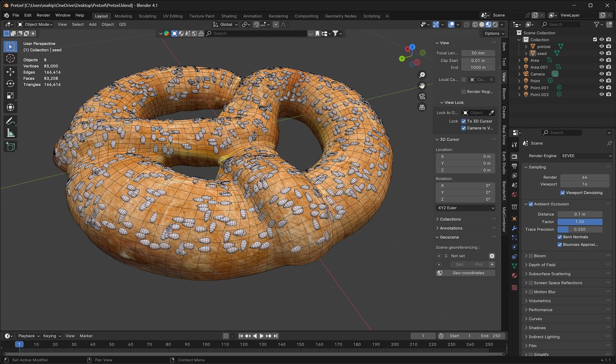Open Texture properties checker icon
This screenshot has width=616, height=364.
pos(514,288)
